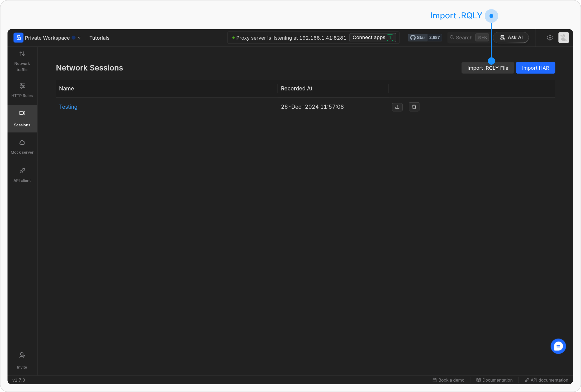Open the chat support bubble
The height and width of the screenshot is (392, 581).
[558, 346]
